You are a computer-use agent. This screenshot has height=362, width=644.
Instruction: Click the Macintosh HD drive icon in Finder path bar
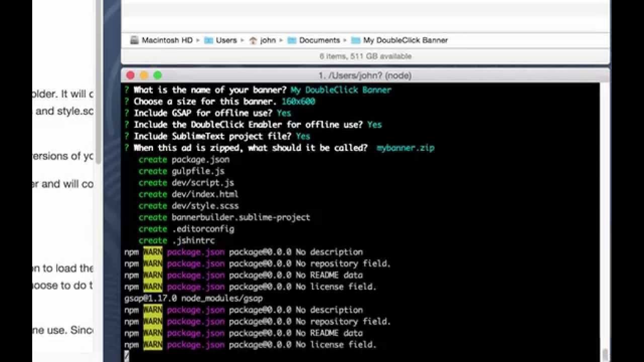point(134,40)
